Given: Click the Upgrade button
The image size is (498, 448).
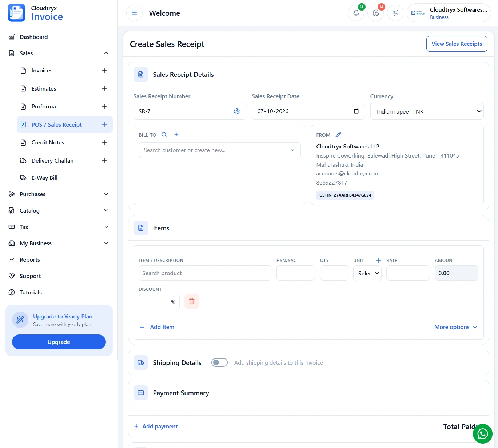Looking at the screenshot, I should tap(59, 342).
